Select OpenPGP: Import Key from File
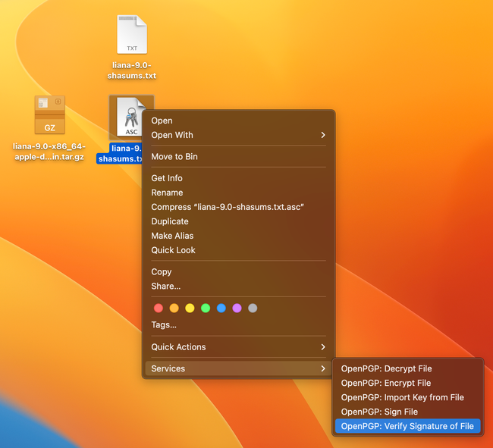The image size is (493, 448). (402, 397)
